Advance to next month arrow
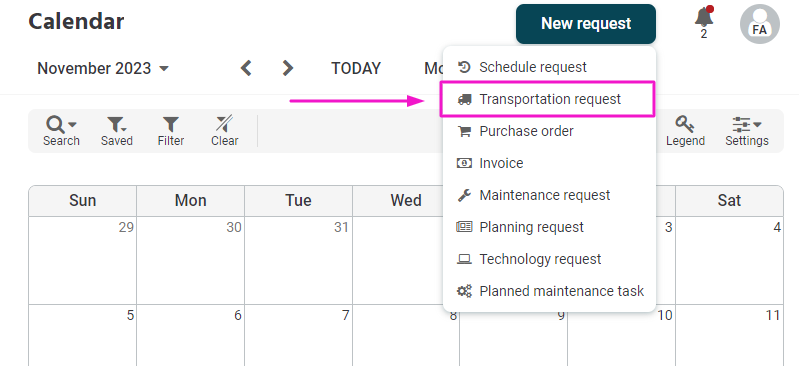799x366 pixels. pos(288,68)
